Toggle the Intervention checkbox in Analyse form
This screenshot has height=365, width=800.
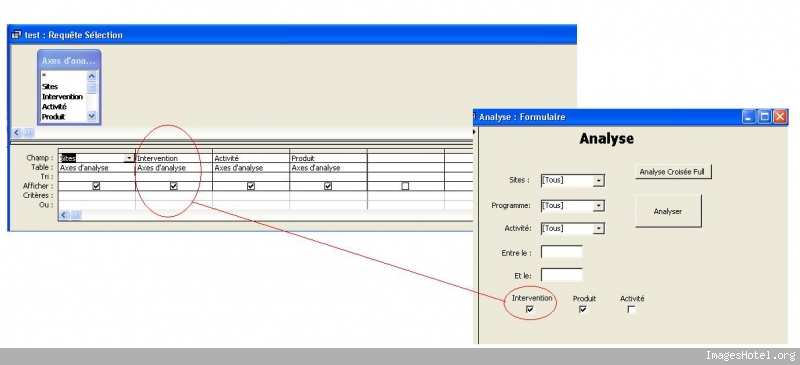pyautogui.click(x=530, y=309)
